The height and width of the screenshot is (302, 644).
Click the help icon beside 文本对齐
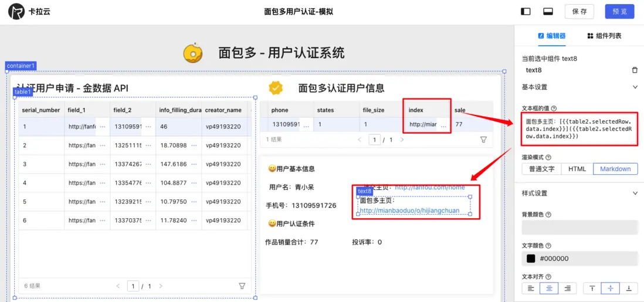pos(548,277)
